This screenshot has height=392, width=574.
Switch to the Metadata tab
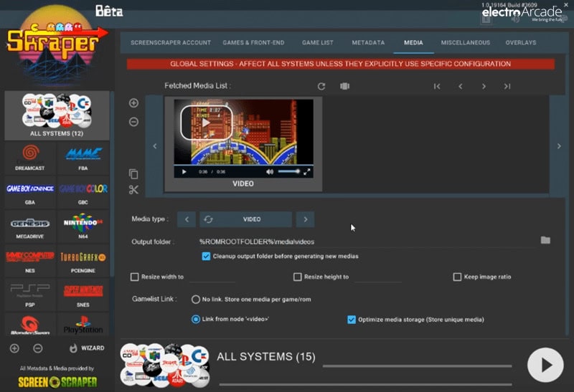tap(368, 43)
